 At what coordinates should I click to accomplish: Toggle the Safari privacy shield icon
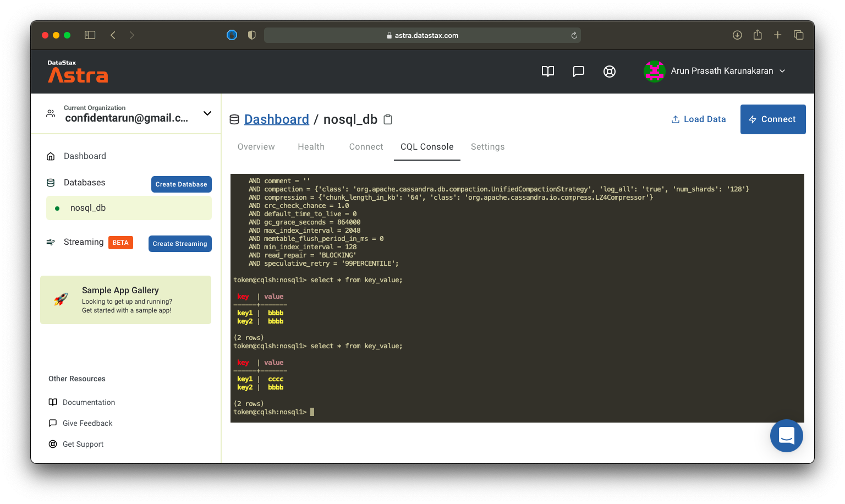point(251,35)
